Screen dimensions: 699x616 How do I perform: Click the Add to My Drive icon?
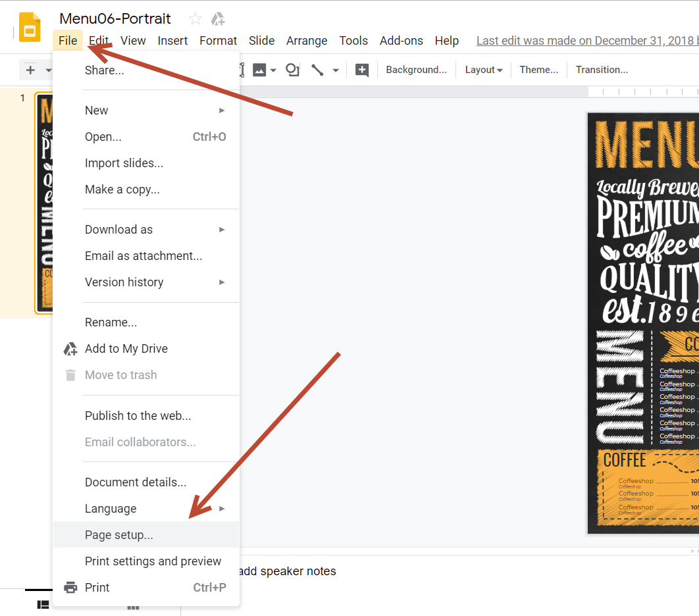click(70, 349)
